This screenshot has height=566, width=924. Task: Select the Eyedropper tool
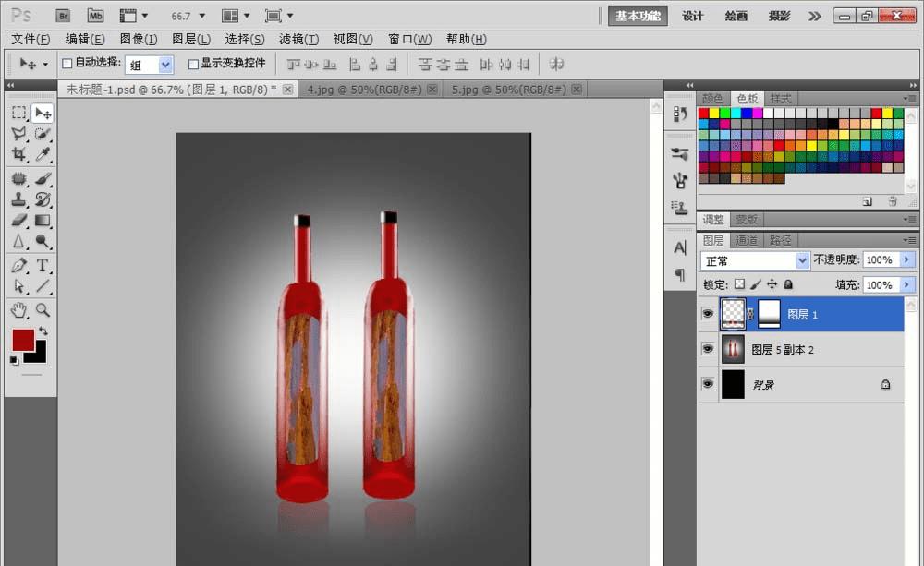coord(43,154)
